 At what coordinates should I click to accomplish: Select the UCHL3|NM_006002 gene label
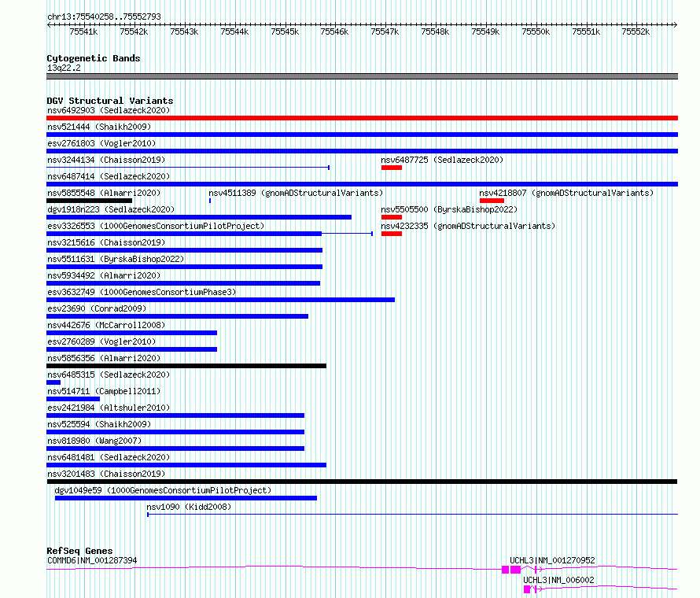pos(558,580)
